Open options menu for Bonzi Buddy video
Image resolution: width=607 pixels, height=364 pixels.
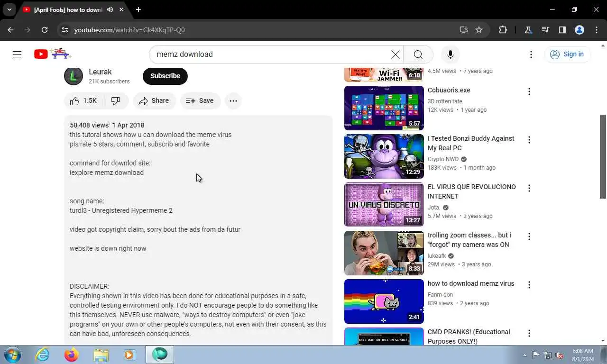(x=529, y=140)
